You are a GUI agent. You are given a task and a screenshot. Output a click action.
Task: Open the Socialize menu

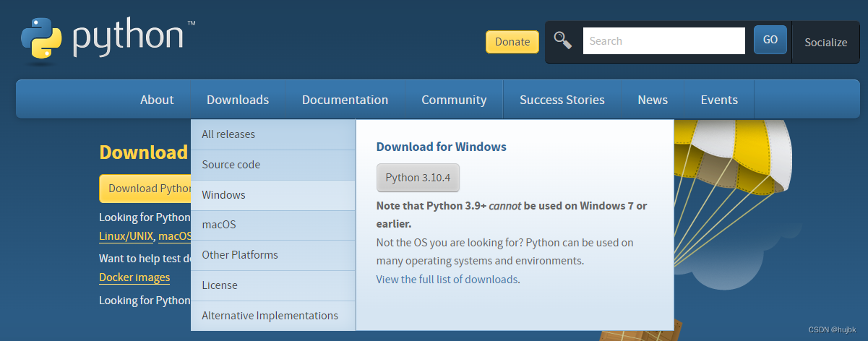[826, 43]
